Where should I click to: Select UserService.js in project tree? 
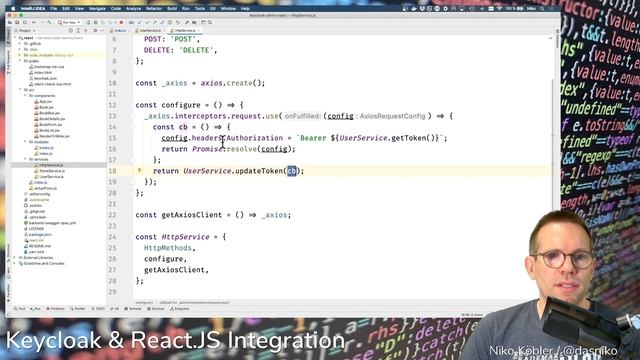[51, 177]
